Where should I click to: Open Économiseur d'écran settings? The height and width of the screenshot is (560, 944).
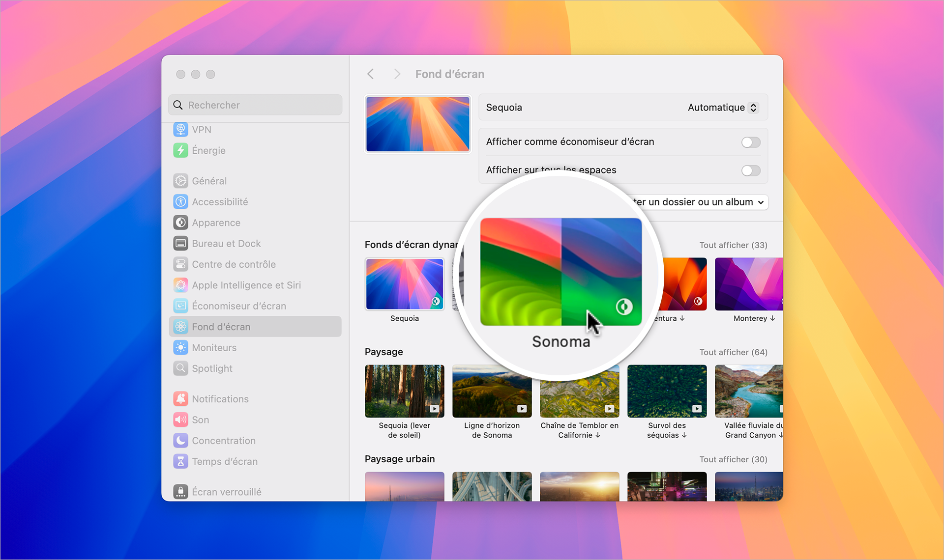[x=239, y=306]
